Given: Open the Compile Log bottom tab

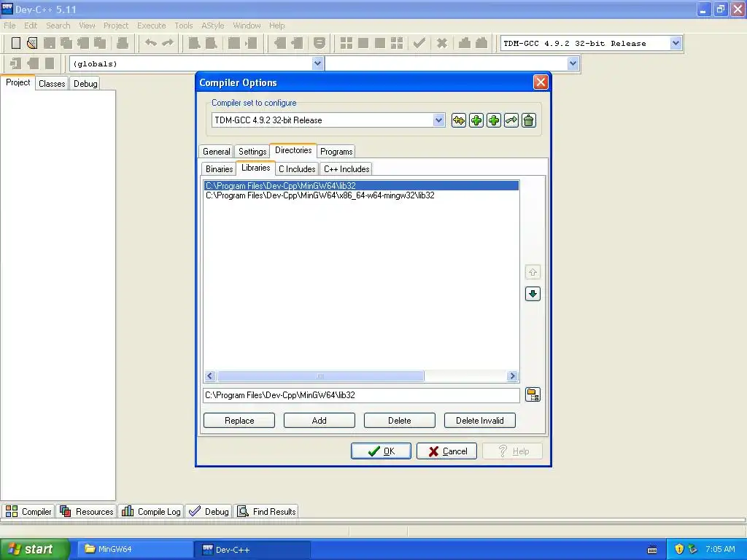Looking at the screenshot, I should 151,511.
